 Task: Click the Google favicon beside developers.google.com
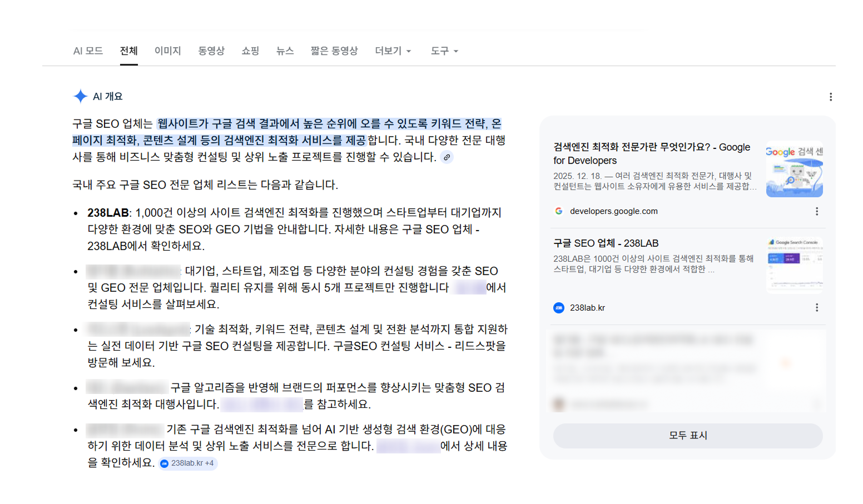coord(559,211)
